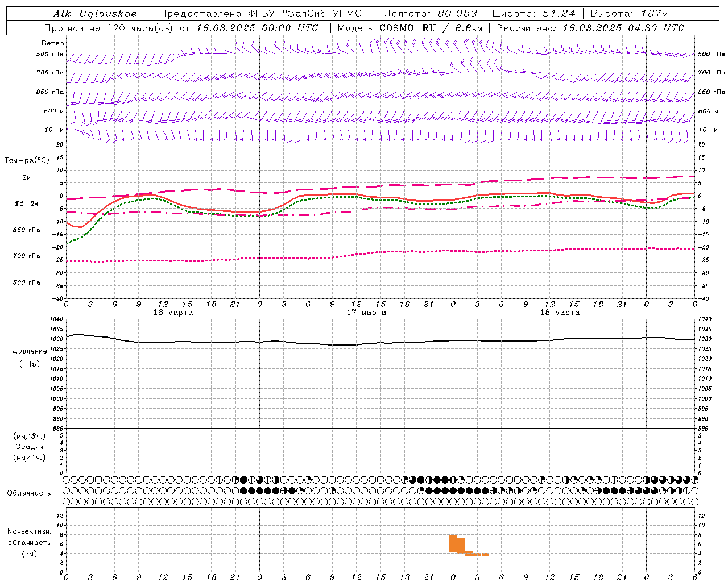Select the 17 марта date label
The image size is (728, 582).
[367, 313]
